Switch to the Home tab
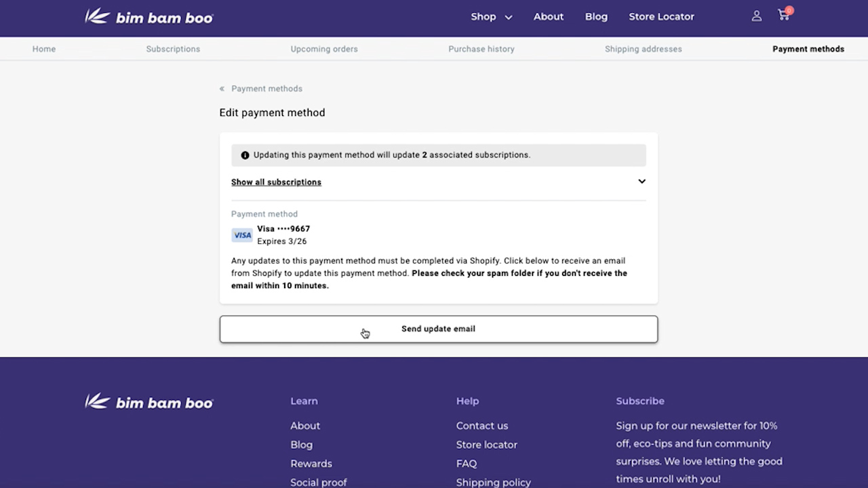Image resolution: width=868 pixels, height=488 pixels. 44,49
